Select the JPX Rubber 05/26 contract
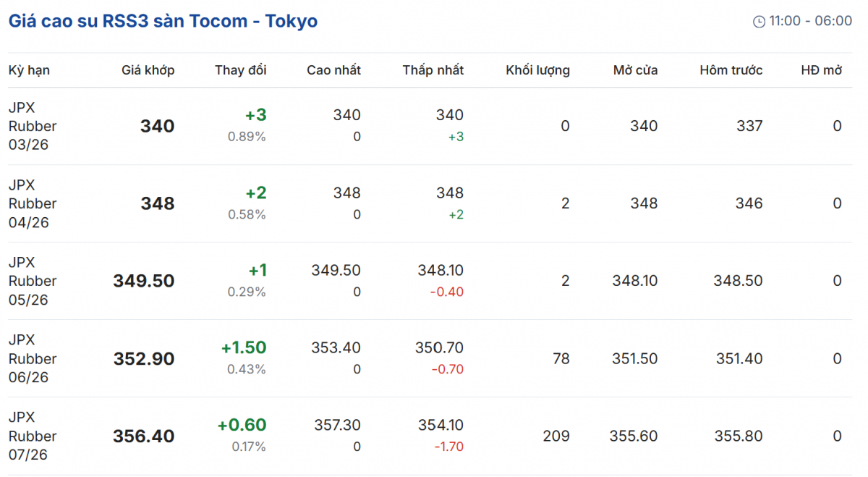The image size is (868, 477). click(33, 281)
